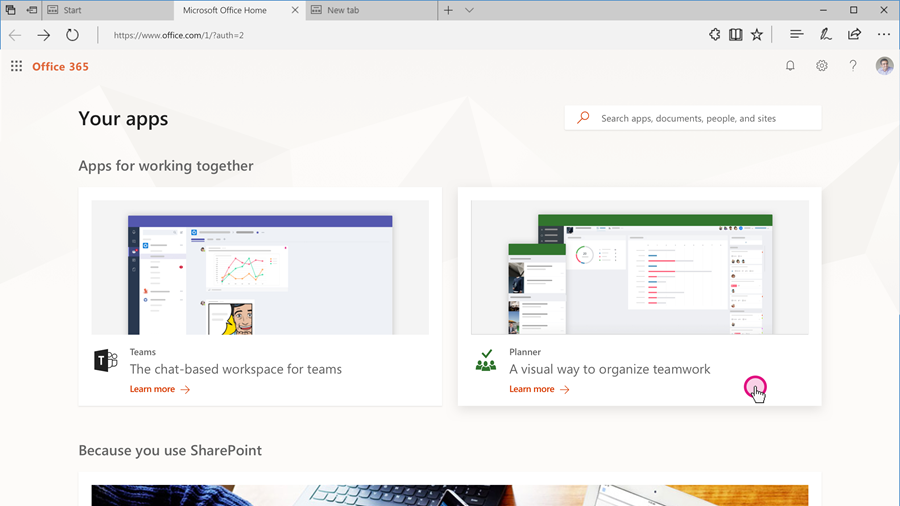This screenshot has width=900, height=506.
Task: Open the Edge extensions puzzle icon
Action: (x=714, y=35)
